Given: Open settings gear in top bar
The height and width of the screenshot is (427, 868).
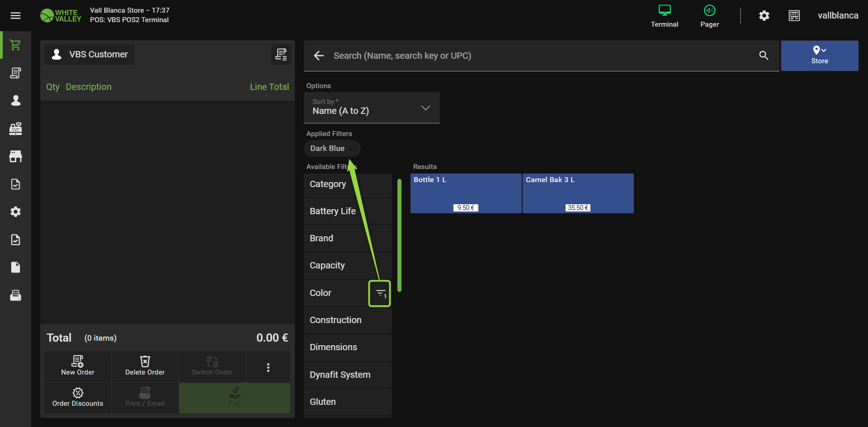Looking at the screenshot, I should pyautogui.click(x=764, y=16).
